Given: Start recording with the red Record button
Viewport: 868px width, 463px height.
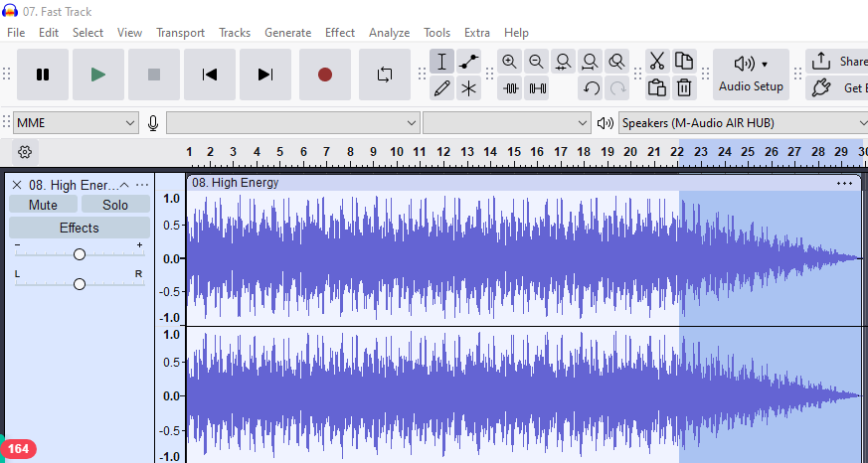Looking at the screenshot, I should point(325,75).
